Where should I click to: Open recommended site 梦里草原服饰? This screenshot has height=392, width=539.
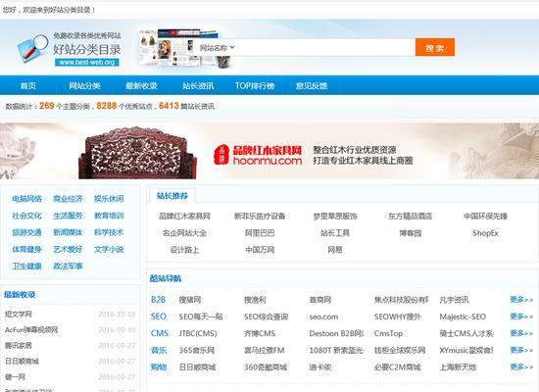pos(335,216)
